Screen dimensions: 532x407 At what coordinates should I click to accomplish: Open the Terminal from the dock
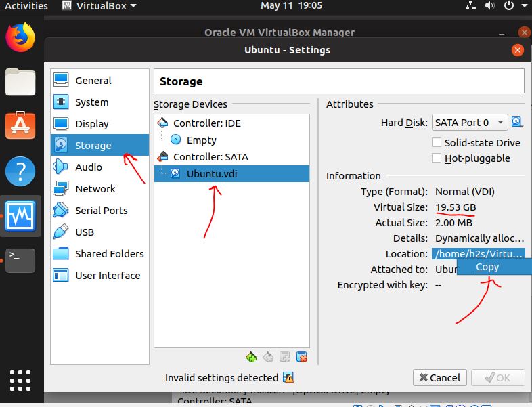point(20,260)
